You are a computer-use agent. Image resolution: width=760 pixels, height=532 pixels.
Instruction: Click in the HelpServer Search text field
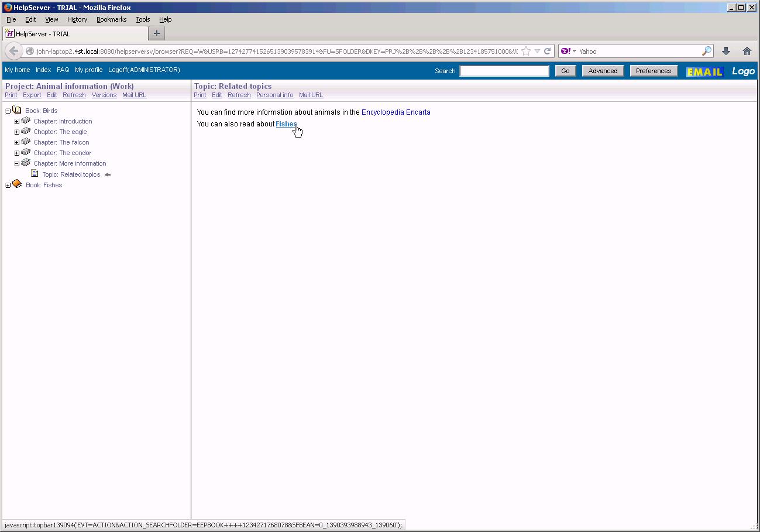pyautogui.click(x=504, y=71)
